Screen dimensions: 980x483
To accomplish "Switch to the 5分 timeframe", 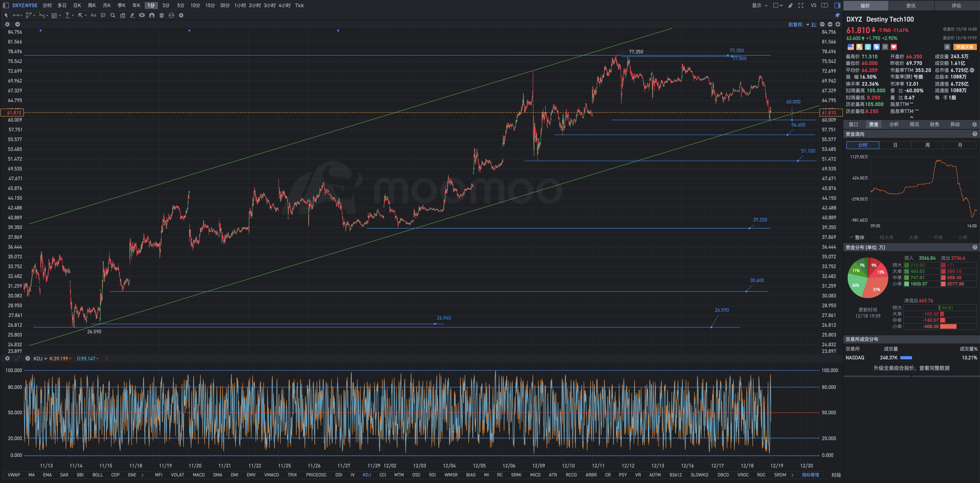I will 180,5.
